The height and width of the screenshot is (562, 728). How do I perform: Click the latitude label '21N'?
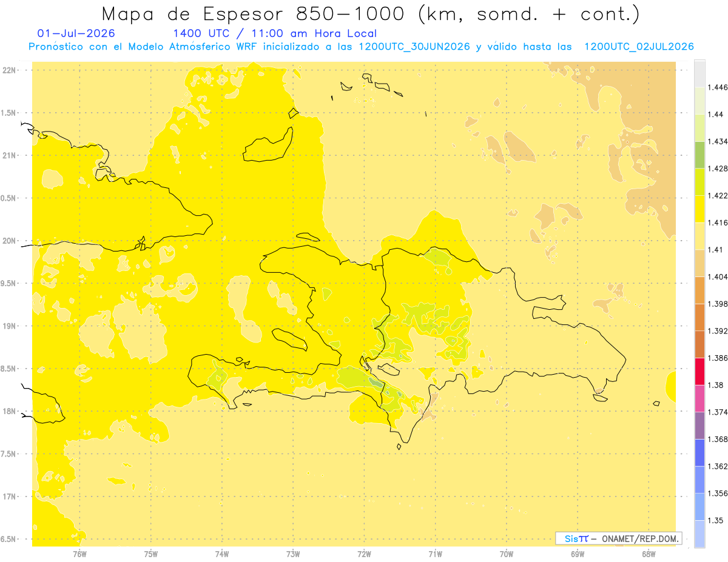10,156
